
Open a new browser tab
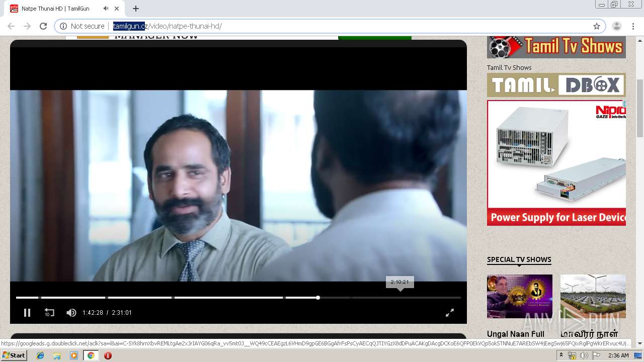tap(136, 9)
